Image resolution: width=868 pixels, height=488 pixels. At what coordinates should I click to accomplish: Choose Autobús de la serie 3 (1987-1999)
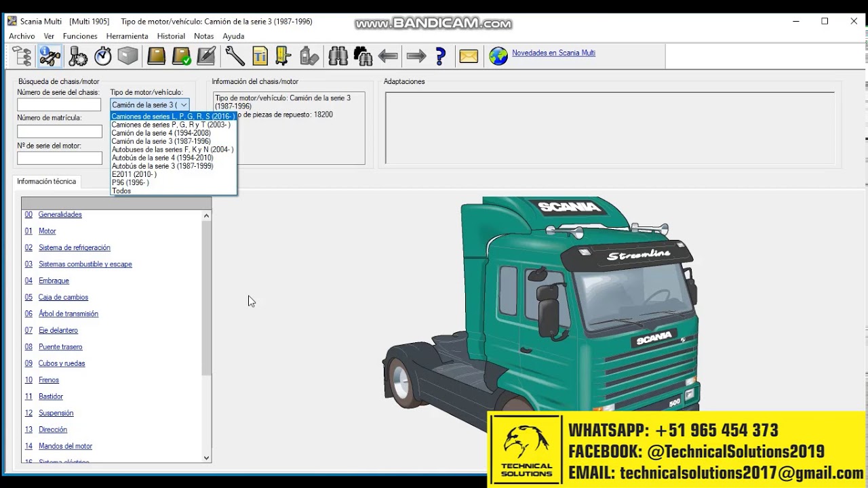click(173, 166)
